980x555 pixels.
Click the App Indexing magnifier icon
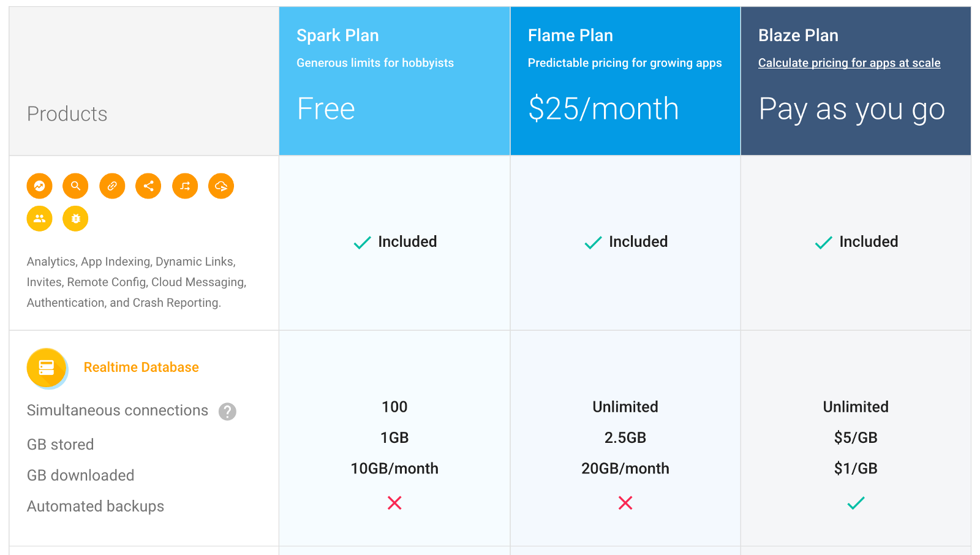75,186
